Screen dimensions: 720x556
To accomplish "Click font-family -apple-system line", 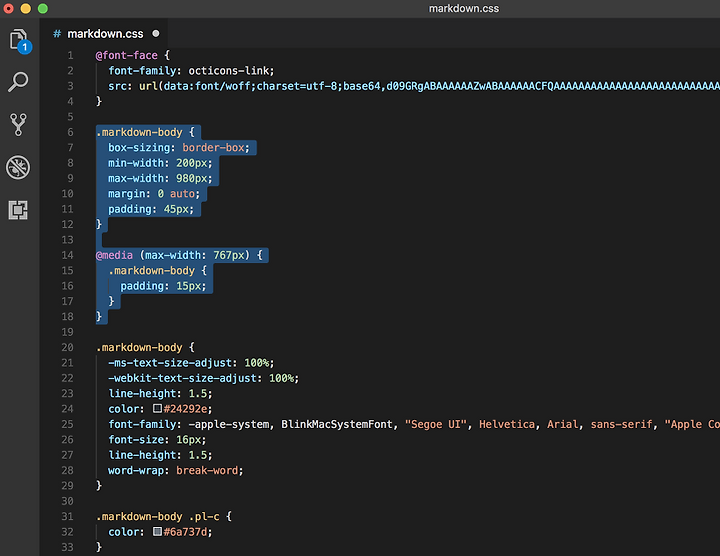I will tap(414, 424).
